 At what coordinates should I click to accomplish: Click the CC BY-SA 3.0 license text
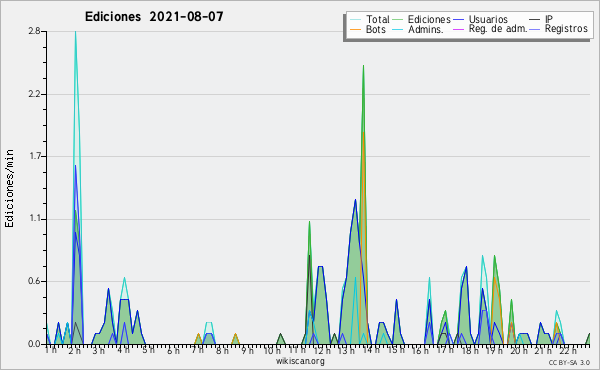click(569, 362)
